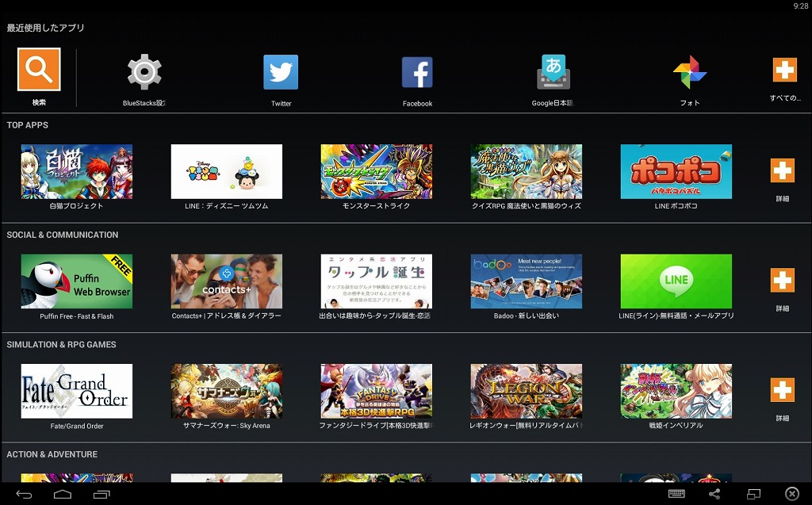Open the Badoo app thumbnail

pyautogui.click(x=527, y=281)
